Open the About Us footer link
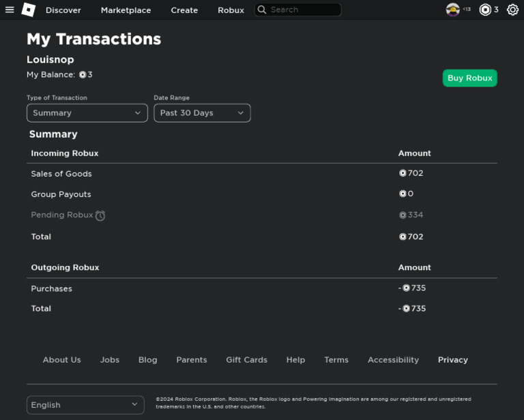Viewport: 524px width, 420px height. [62, 360]
